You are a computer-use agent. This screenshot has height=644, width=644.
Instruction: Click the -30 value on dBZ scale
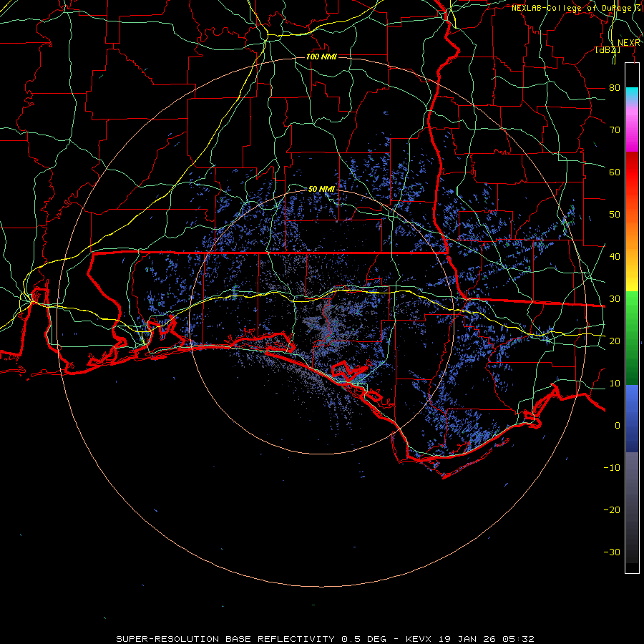[612, 552]
